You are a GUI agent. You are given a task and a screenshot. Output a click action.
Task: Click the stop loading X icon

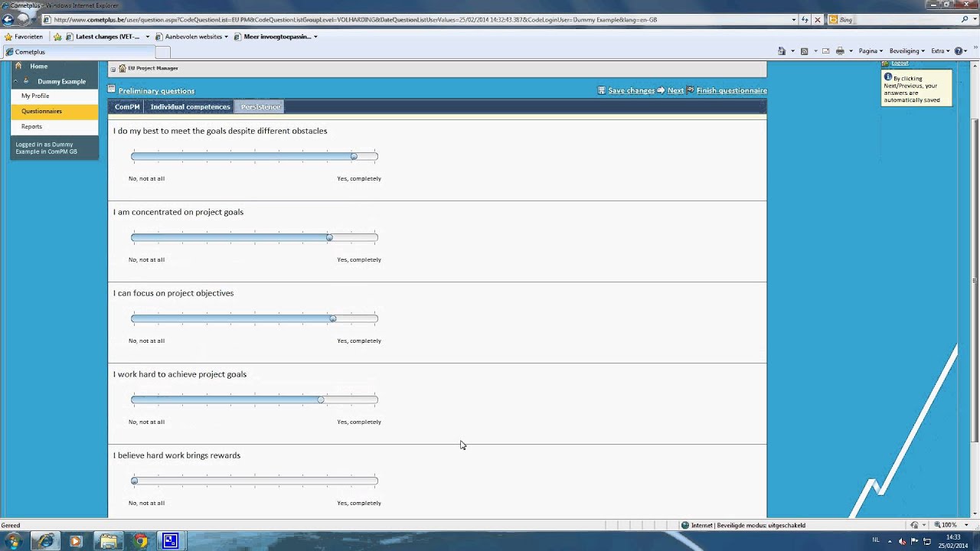[x=818, y=20]
